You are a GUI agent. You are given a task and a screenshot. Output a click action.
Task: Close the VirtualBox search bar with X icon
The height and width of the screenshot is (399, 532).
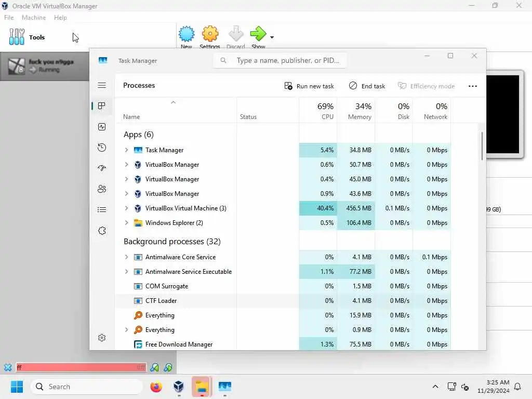(8, 367)
